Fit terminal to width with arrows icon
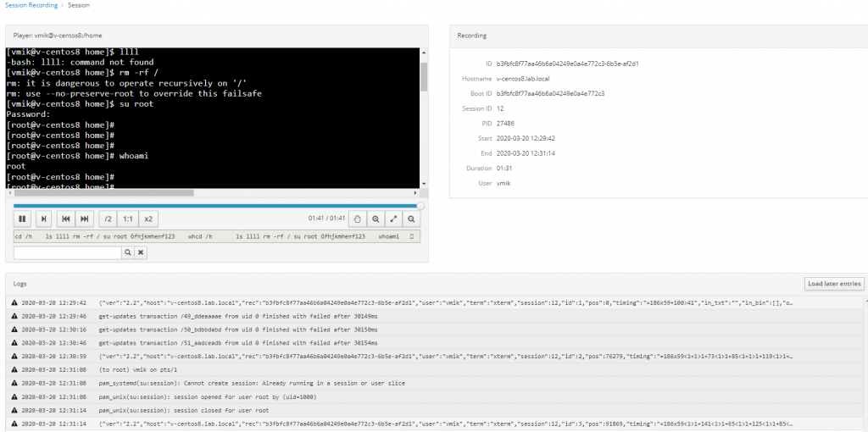 pos(393,219)
